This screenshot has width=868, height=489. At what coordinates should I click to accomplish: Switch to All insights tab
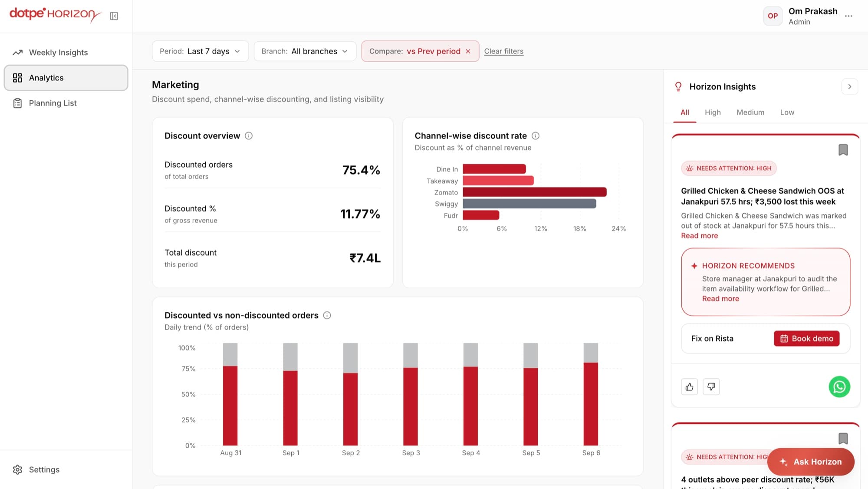pyautogui.click(x=685, y=112)
